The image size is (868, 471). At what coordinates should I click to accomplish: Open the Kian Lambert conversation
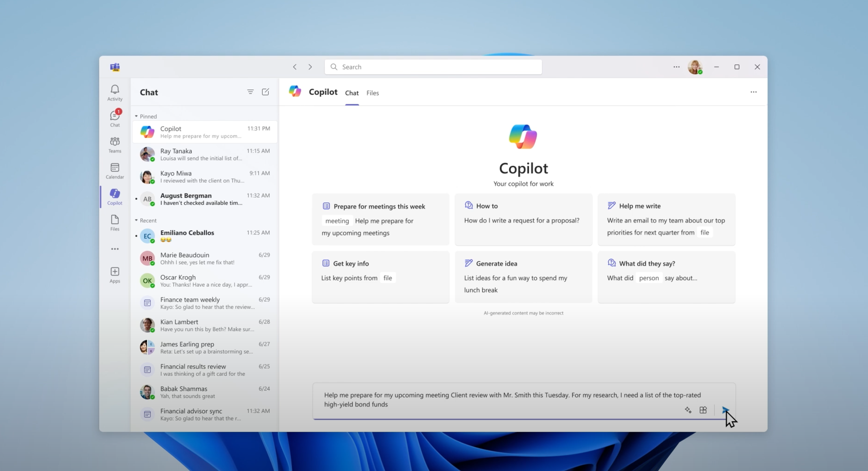pyautogui.click(x=205, y=325)
